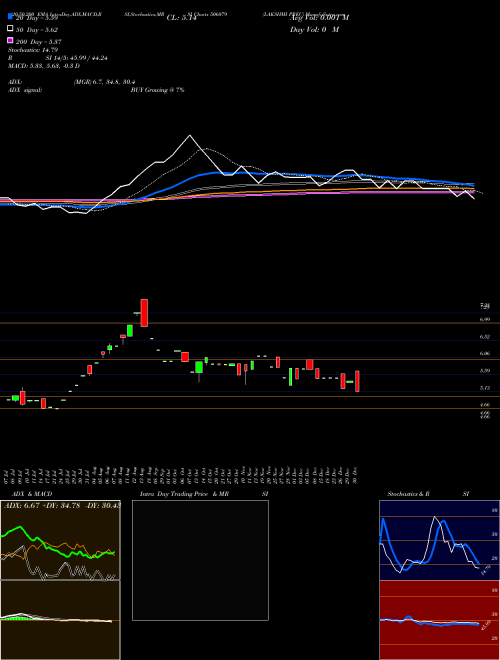Click the 'Stochastics & R' panel title
This screenshot has width=500, height=660.
(x=408, y=494)
